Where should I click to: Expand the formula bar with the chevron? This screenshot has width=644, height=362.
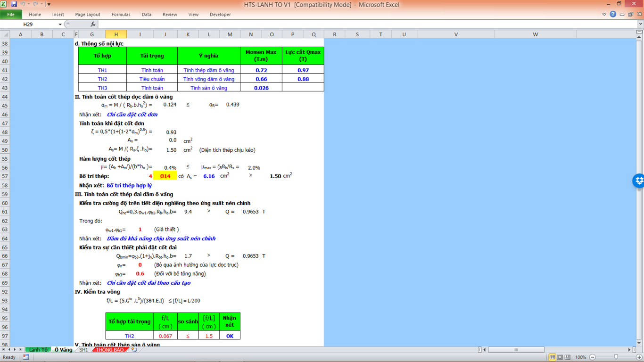[640, 24]
